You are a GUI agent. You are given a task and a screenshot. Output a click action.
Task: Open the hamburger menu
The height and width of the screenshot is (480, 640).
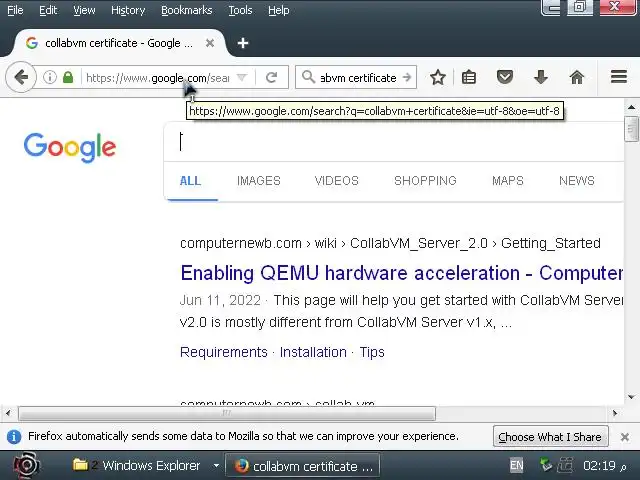[x=618, y=77]
